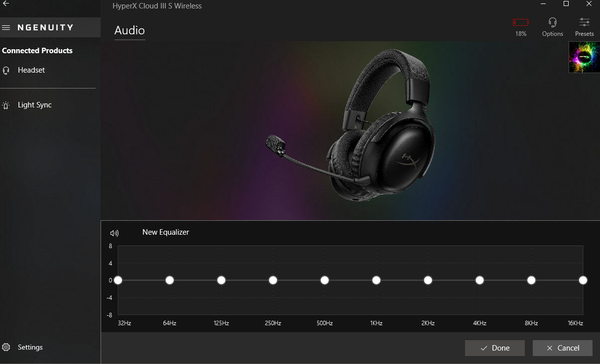The height and width of the screenshot is (364, 600).
Task: Confirm equalizer with Done button
Action: pos(495,348)
